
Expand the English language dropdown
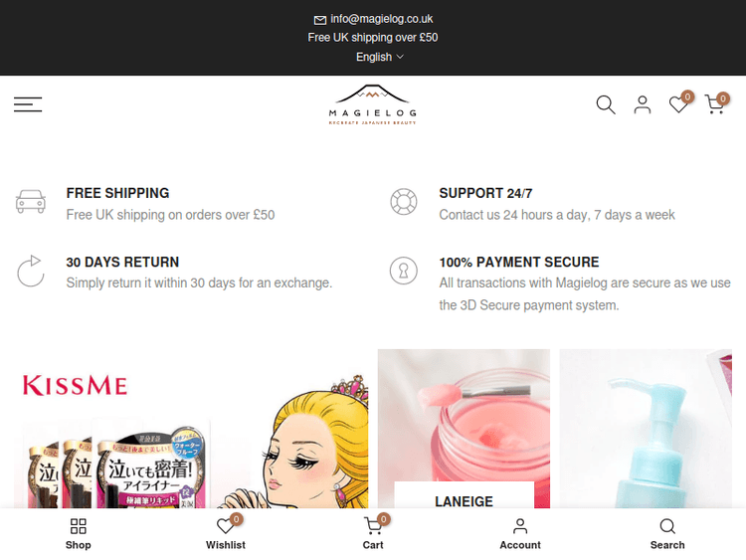[x=380, y=57]
